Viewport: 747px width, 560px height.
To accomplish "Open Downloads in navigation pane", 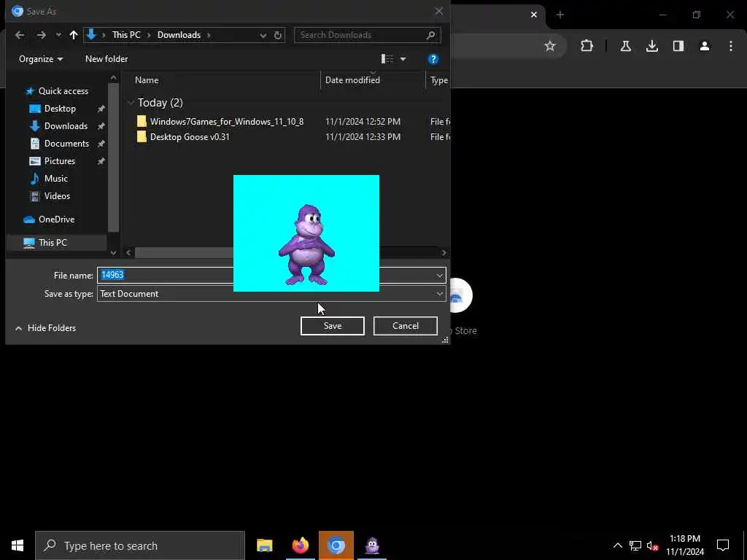I will pyautogui.click(x=66, y=126).
